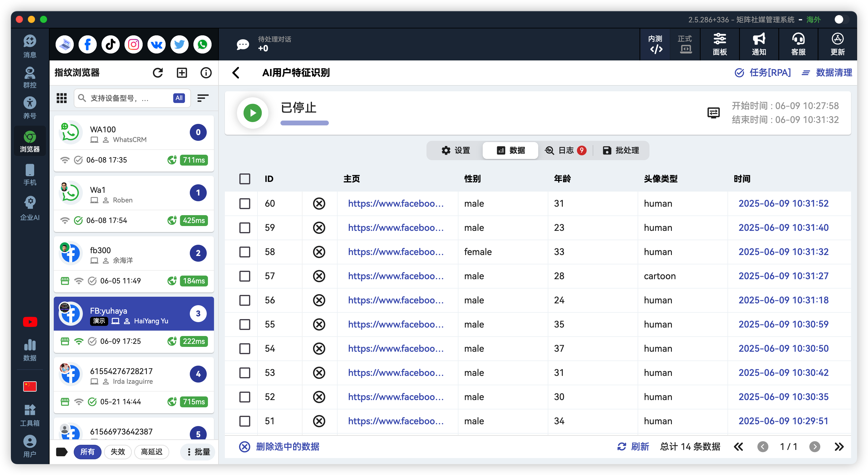Screen dimensions: 868x475
Task: Select the TikTok platform icon
Action: (x=111, y=44)
